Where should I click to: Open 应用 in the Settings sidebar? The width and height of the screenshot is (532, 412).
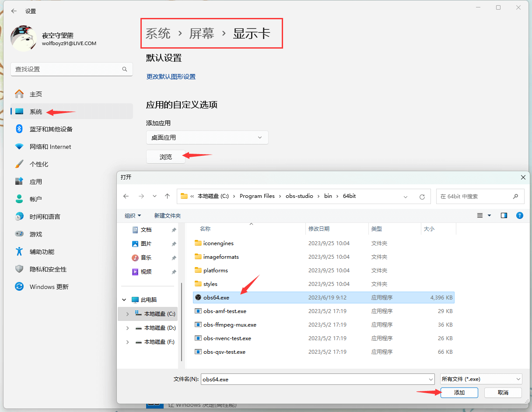click(x=72, y=182)
